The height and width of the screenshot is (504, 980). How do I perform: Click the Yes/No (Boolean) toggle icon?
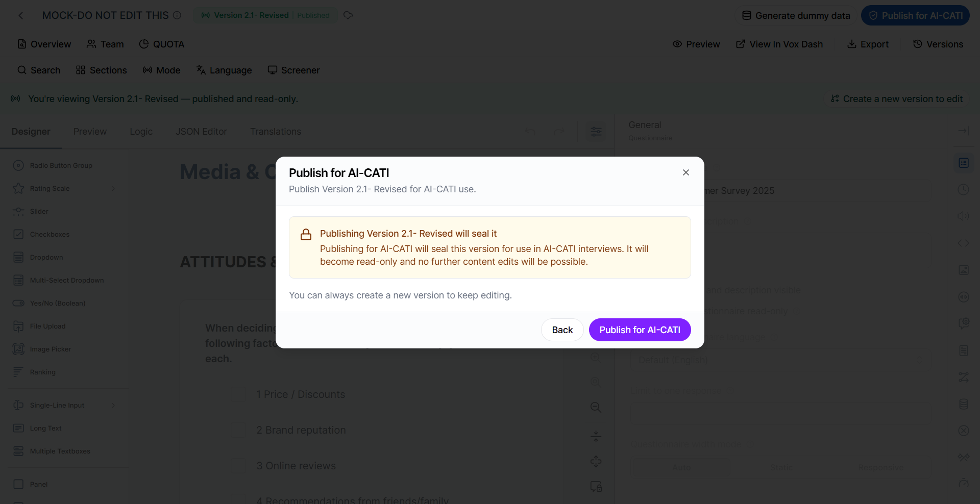(x=18, y=303)
